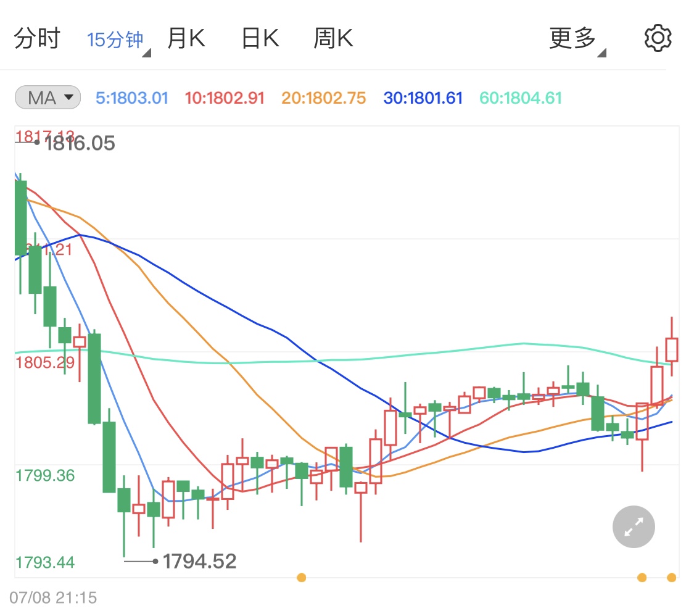The height and width of the screenshot is (616, 694).
Task: Switch to the 月K tab
Action: (x=186, y=38)
